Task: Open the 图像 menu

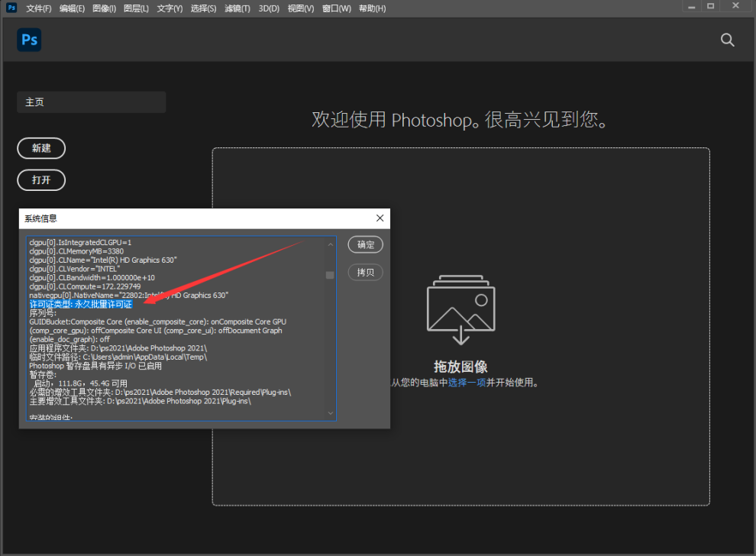Action: [105, 8]
